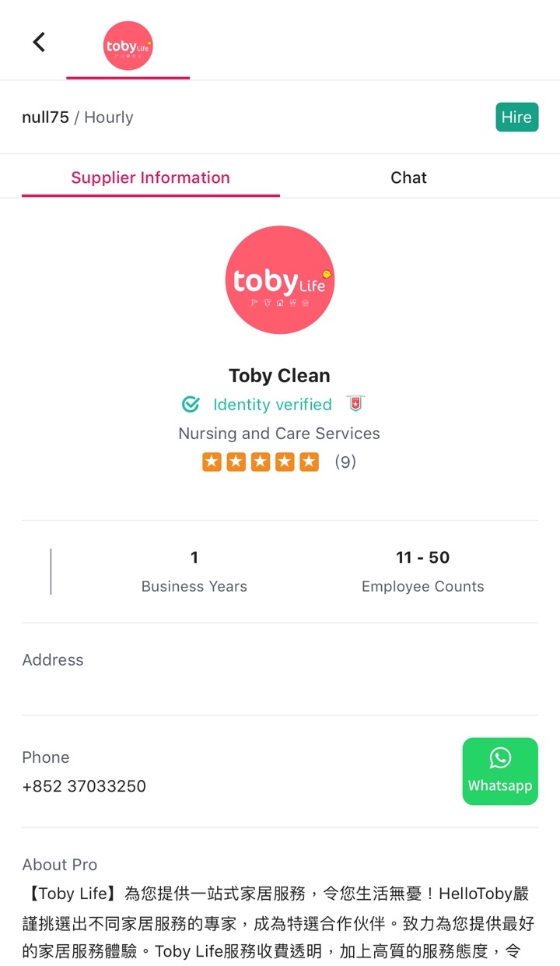Tap the Business Years stat
Image resolution: width=560 pixels, height=966 pixels.
pyautogui.click(x=194, y=571)
